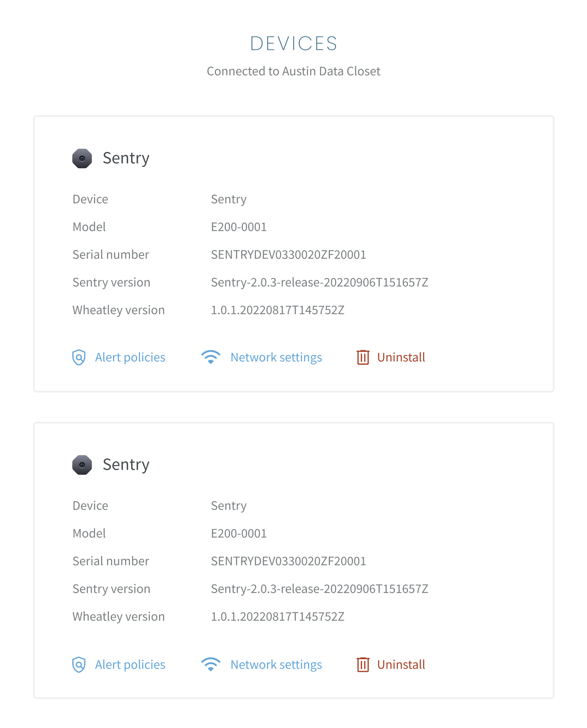The height and width of the screenshot is (728, 587).
Task: Open Alert policies for the second Sentry
Action: pyautogui.click(x=130, y=664)
